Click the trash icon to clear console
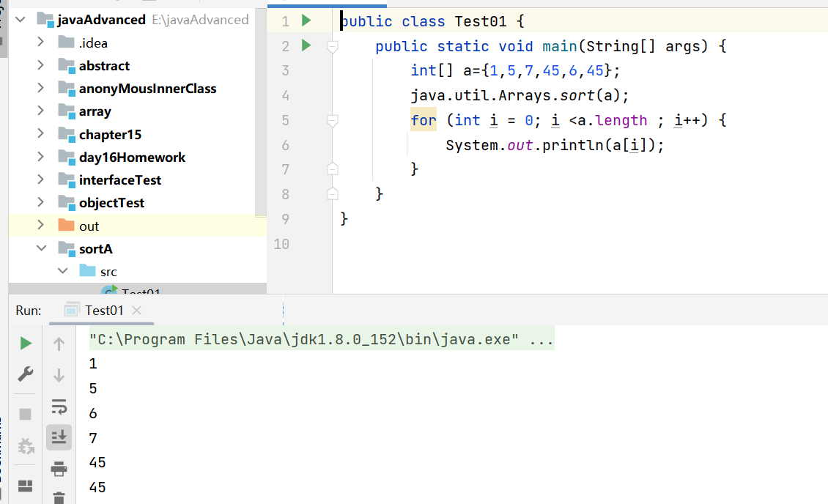The width and height of the screenshot is (828, 504). click(x=59, y=497)
